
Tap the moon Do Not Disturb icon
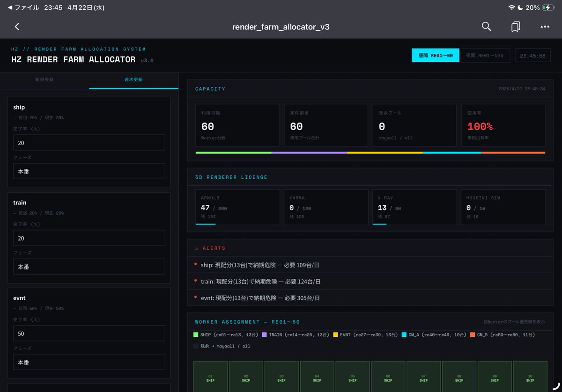(x=520, y=7)
